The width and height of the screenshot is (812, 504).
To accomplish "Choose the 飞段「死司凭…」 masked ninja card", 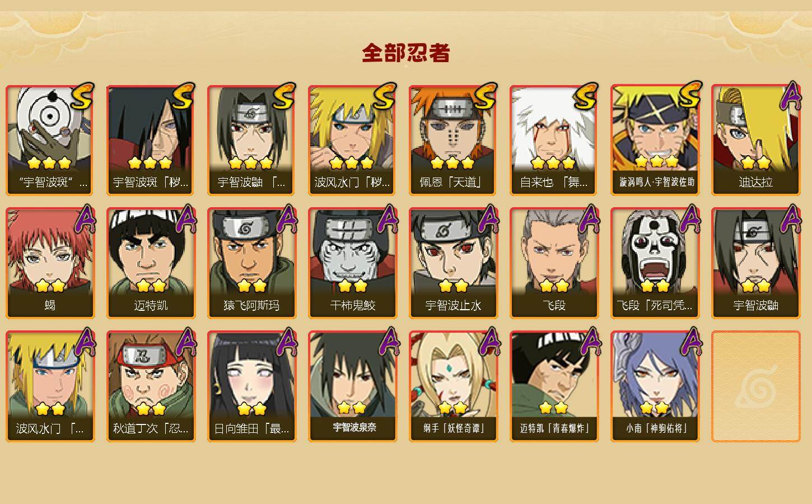I will [655, 263].
